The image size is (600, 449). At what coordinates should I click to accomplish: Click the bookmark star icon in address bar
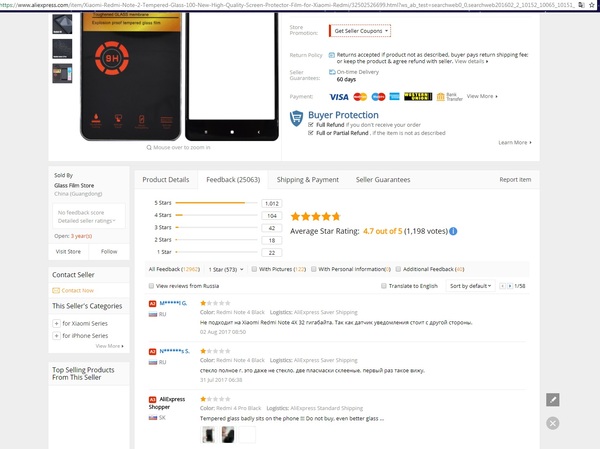(592, 5)
